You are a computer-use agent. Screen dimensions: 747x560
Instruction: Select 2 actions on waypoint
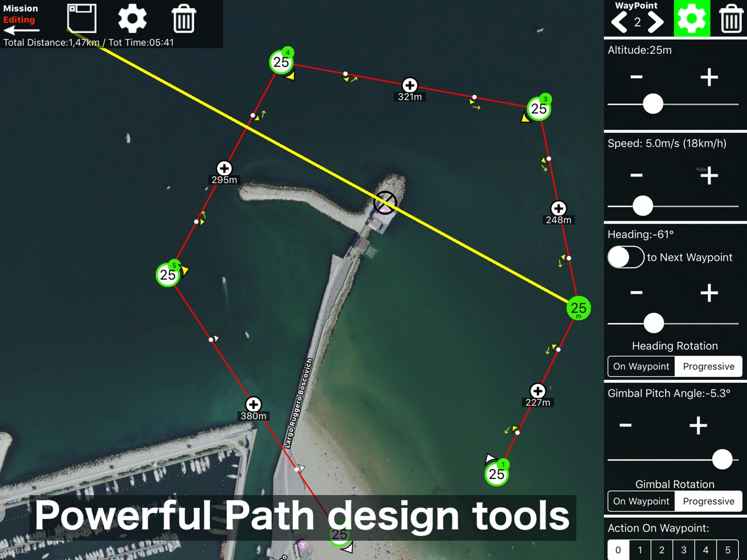pyautogui.click(x=662, y=550)
